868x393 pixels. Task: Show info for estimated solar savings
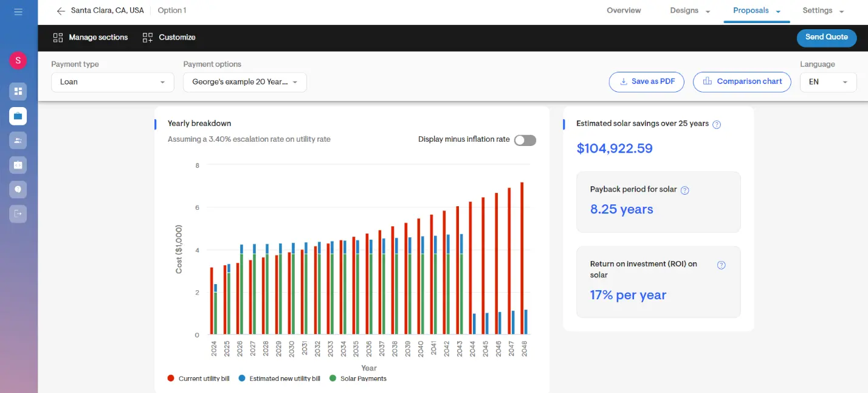717,125
